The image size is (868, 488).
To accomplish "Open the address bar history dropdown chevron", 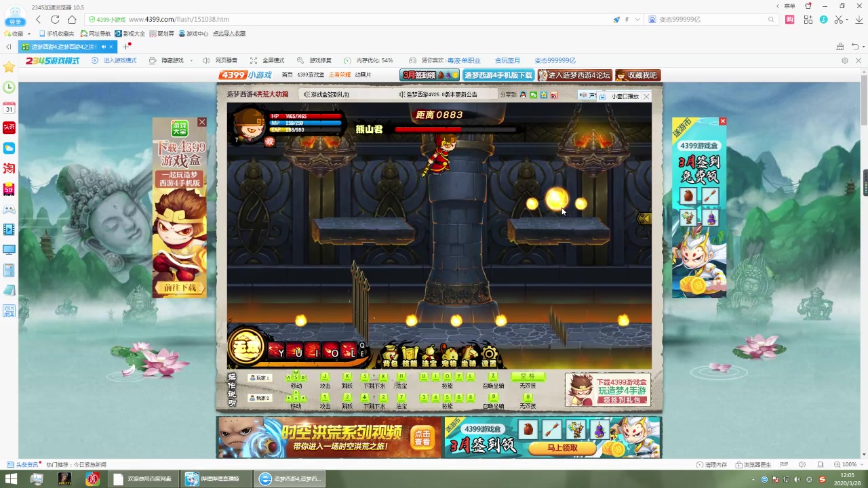I will tap(637, 20).
